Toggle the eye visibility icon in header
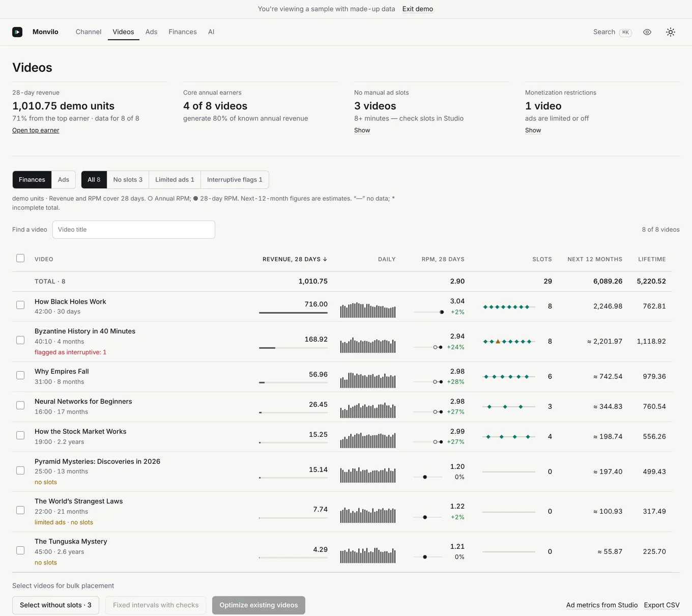Image resolution: width=692 pixels, height=616 pixels. pos(647,32)
